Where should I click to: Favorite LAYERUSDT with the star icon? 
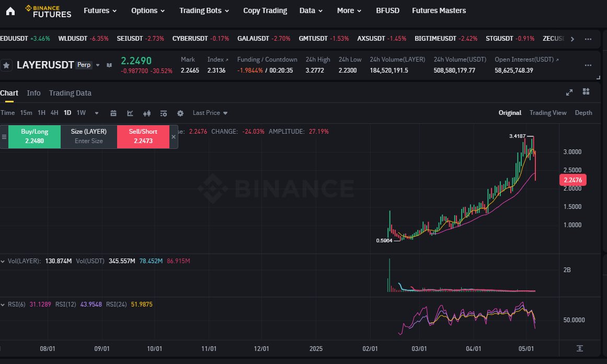pyautogui.click(x=6, y=65)
